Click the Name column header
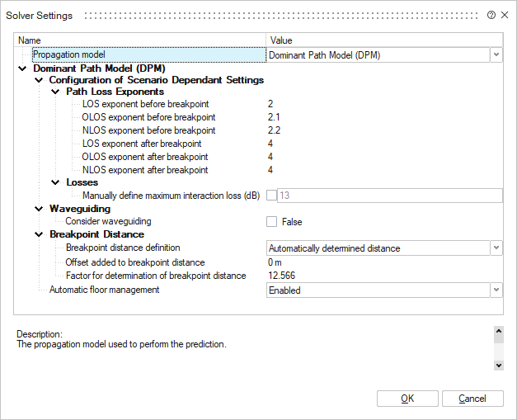The height and width of the screenshot is (420, 517). pos(140,40)
